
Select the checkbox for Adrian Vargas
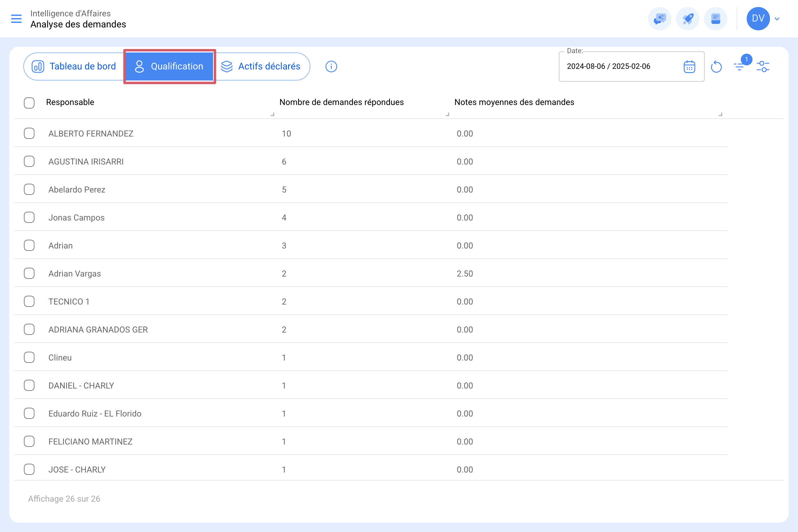[29, 274]
